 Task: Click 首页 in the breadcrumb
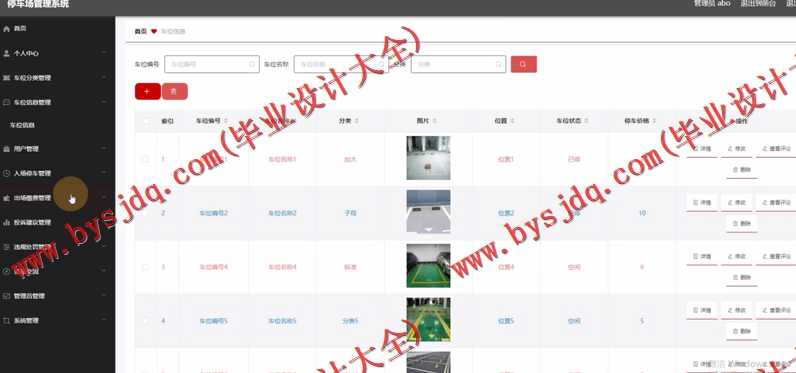click(x=141, y=31)
